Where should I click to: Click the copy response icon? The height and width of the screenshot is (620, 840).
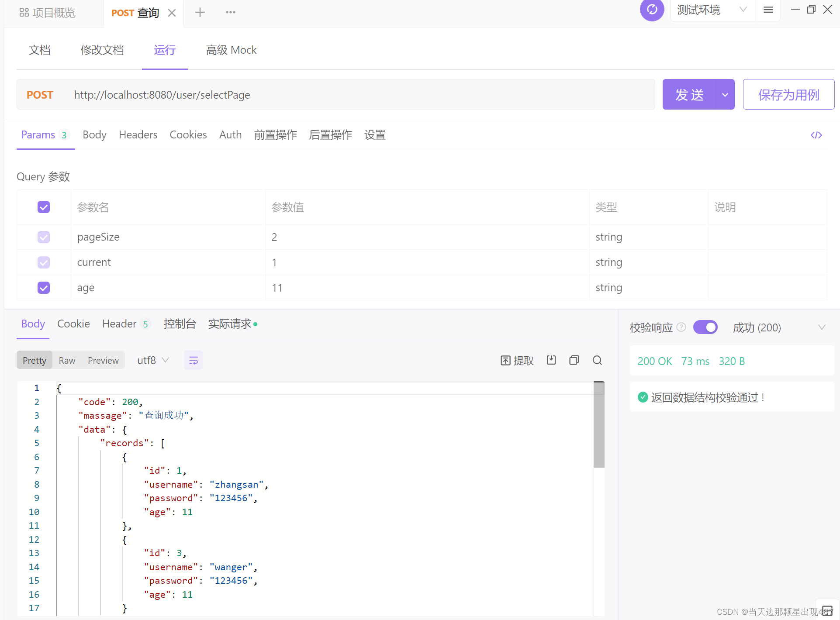[574, 360]
